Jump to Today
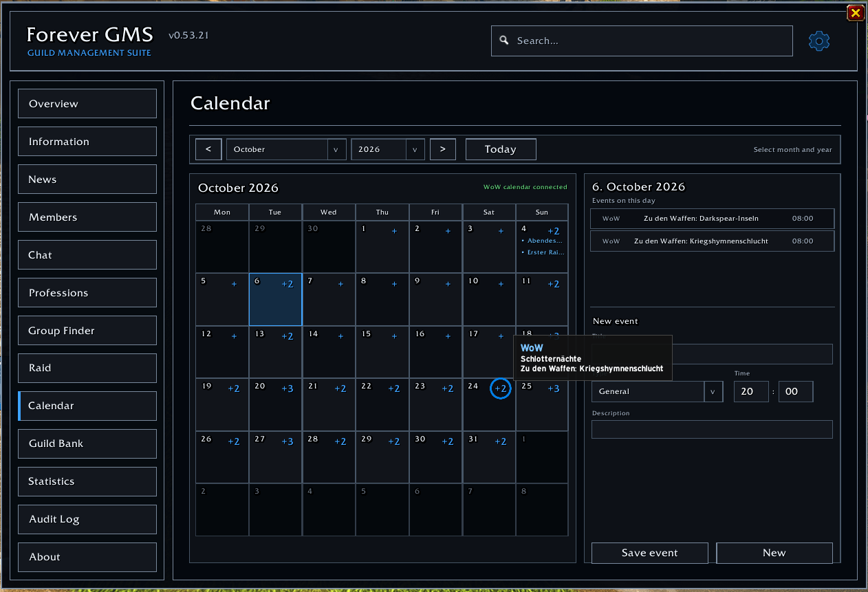The height and width of the screenshot is (592, 868). point(501,149)
